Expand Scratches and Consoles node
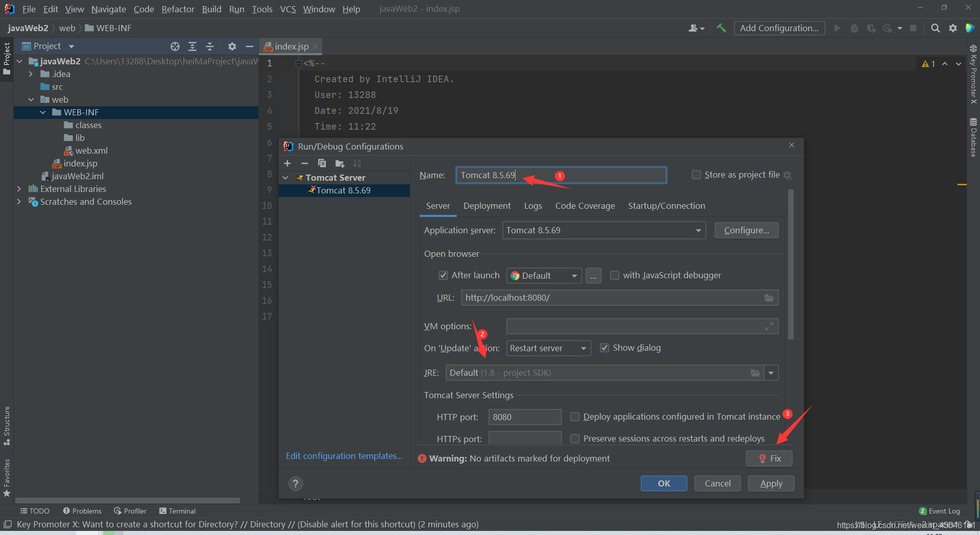This screenshot has height=535, width=980. tap(19, 202)
